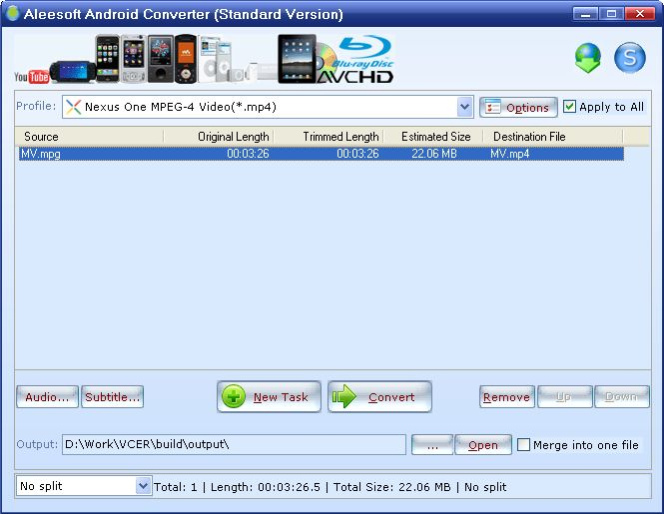Viewport: 664px width, 514px height.
Task: Expand the No split dropdown
Action: tap(143, 486)
